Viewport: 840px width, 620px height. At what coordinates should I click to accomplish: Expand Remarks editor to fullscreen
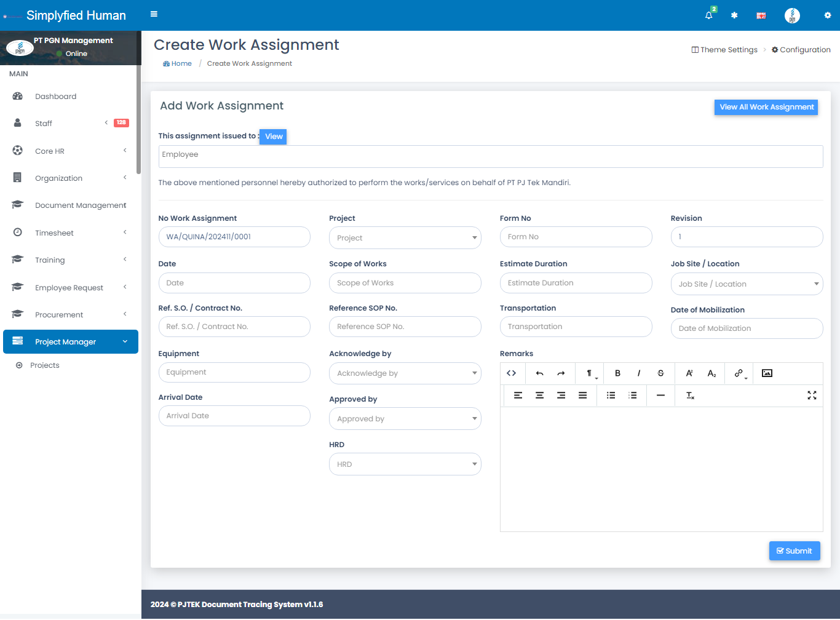(812, 395)
